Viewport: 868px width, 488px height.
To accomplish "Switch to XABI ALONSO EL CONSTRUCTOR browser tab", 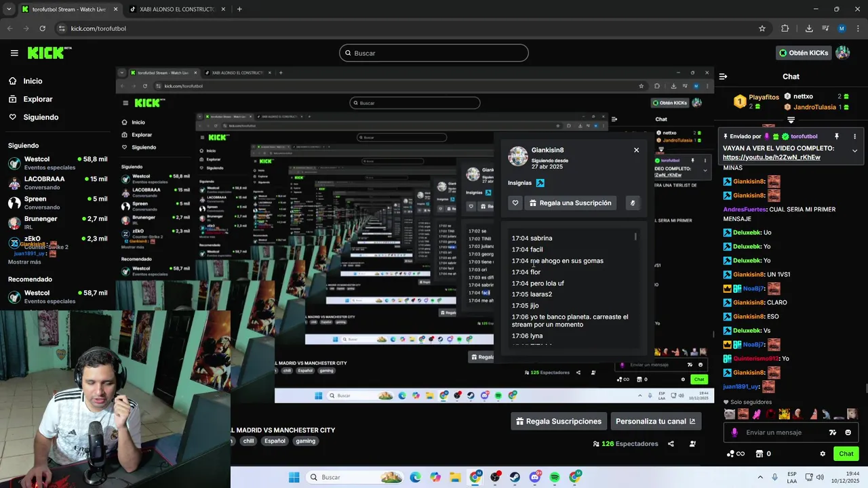I will click(177, 9).
